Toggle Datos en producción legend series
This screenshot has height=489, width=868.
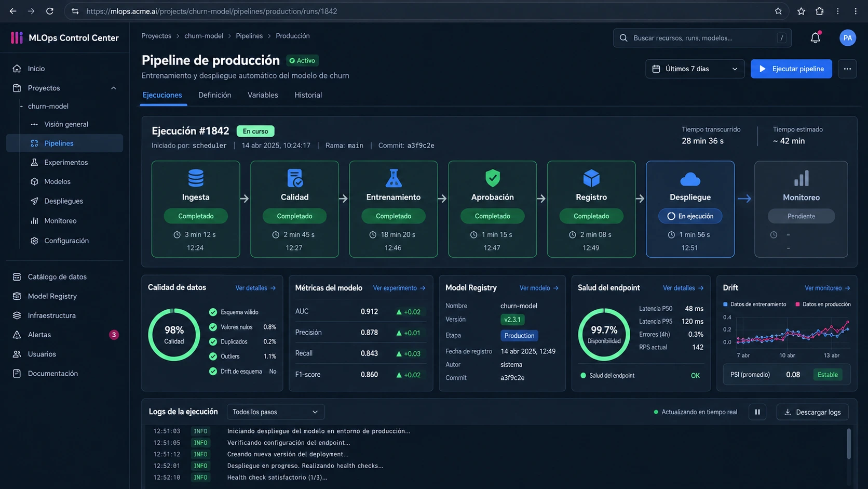click(x=823, y=304)
